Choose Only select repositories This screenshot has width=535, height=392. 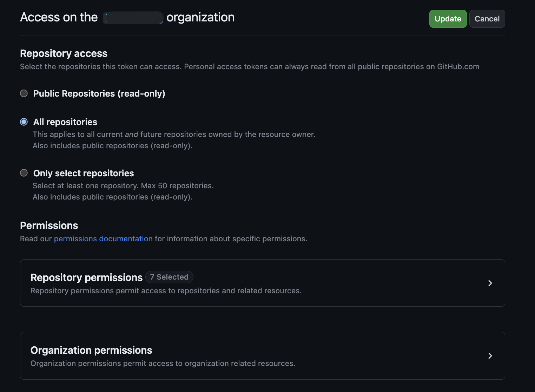[x=24, y=173]
